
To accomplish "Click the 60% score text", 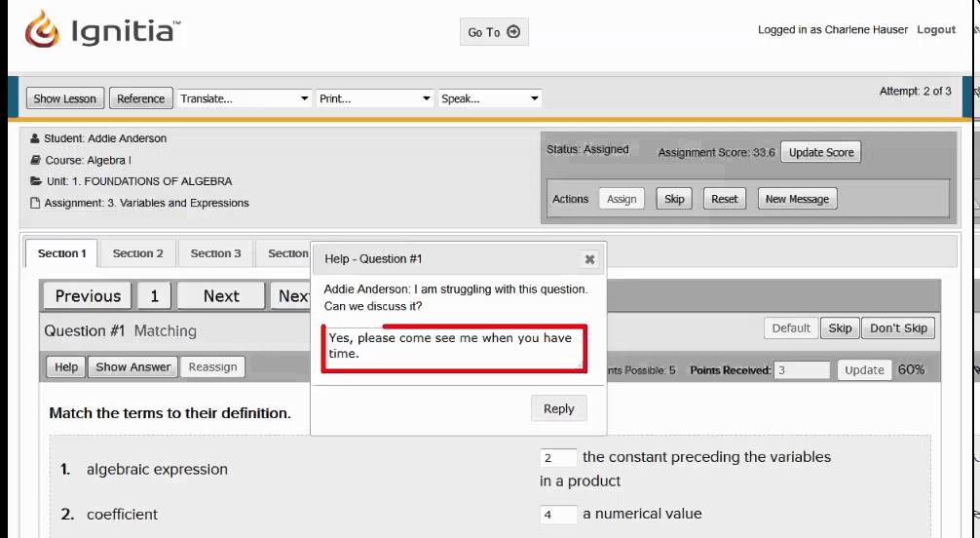I will (x=911, y=369).
